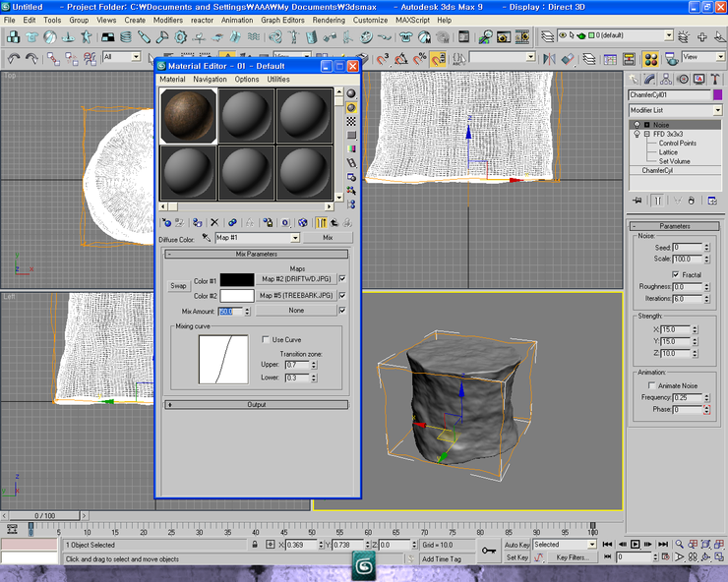
Task: Click the Pin Stack icon
Action: [637, 201]
